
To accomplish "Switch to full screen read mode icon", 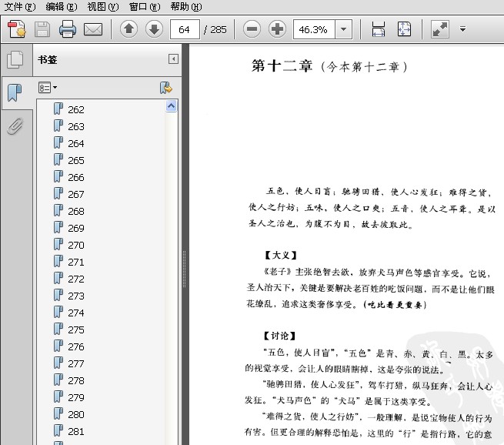I will pos(439,29).
